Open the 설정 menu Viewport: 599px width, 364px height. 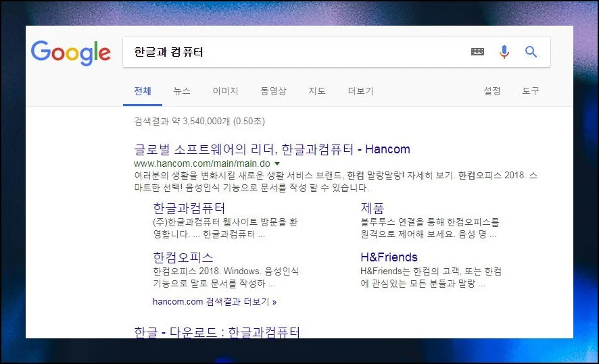tap(492, 91)
